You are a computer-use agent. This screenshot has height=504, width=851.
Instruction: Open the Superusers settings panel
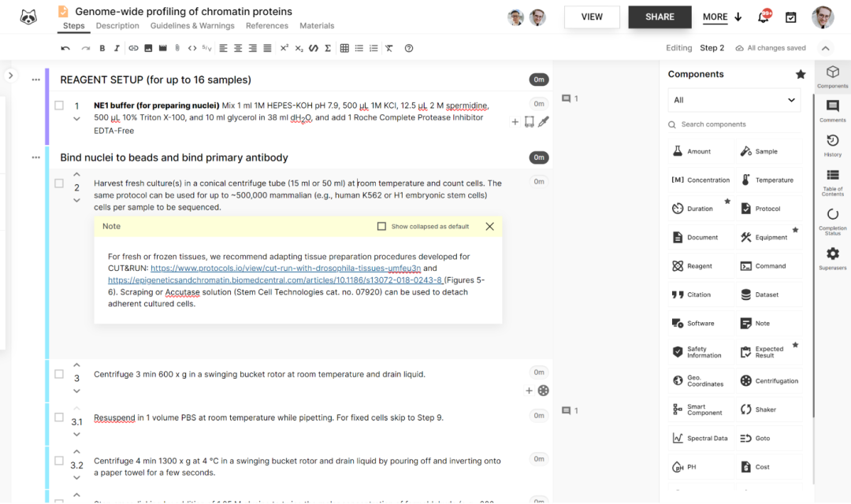pos(833,258)
